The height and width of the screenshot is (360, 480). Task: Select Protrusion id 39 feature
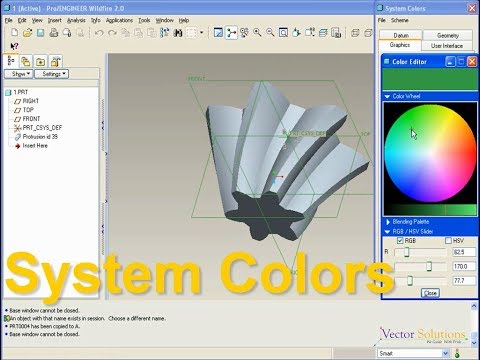pos(36,137)
